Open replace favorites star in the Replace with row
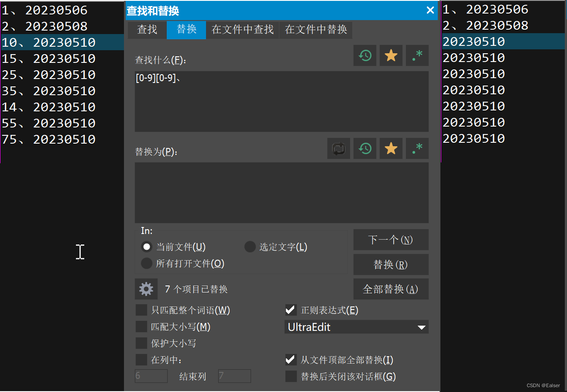567x392 pixels. 391,148
